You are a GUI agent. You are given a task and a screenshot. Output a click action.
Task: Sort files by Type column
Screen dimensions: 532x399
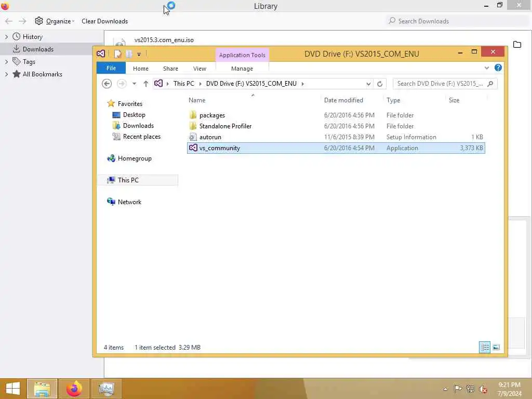pos(393,100)
